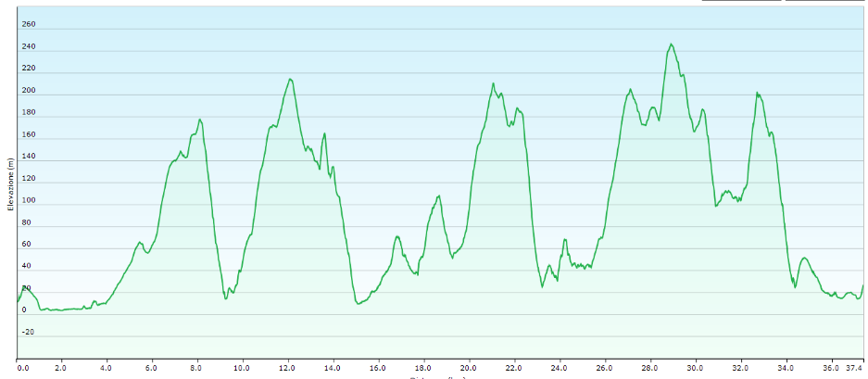
Task: Click the 2.0 distance axis label
Action: pos(62,367)
